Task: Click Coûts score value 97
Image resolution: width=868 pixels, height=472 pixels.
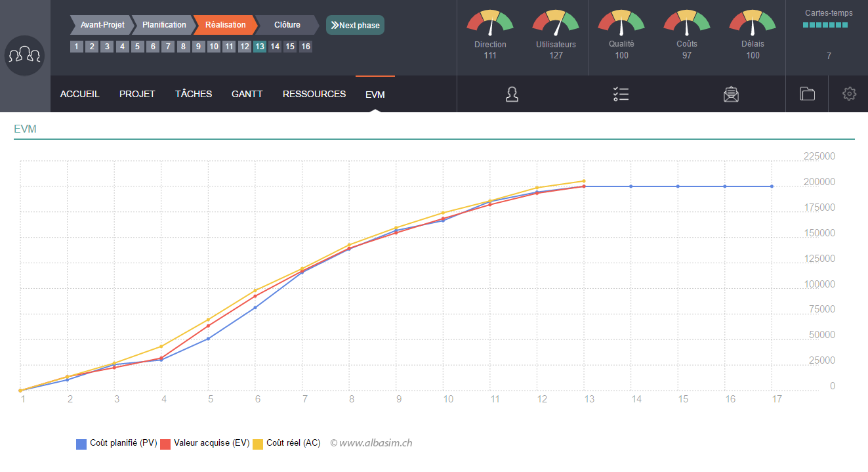Action: click(x=687, y=55)
